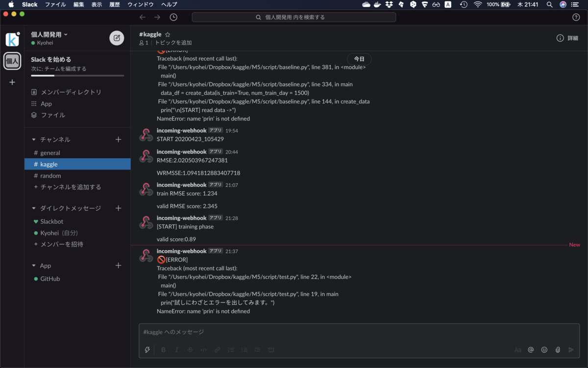Insert bulleted list in composer

coord(244,350)
